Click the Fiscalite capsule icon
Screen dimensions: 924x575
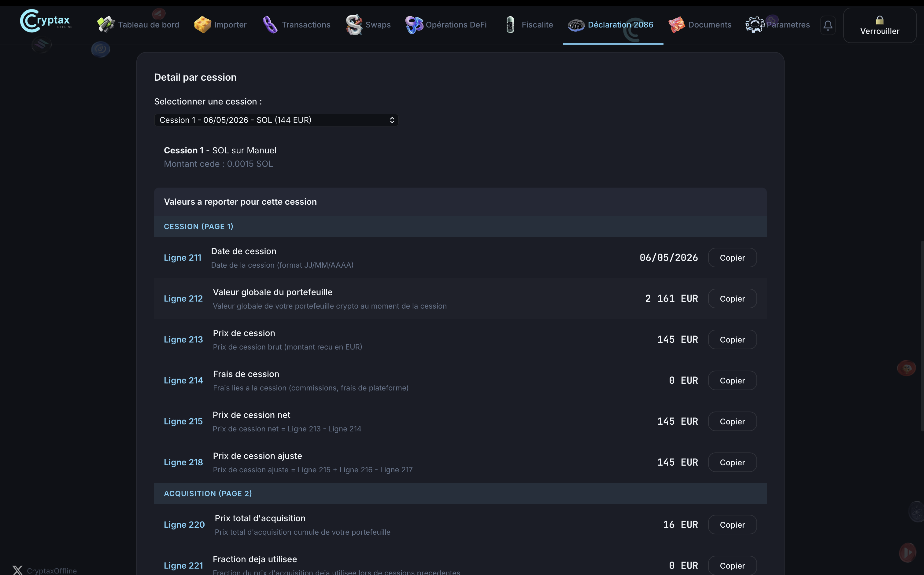pyautogui.click(x=510, y=25)
